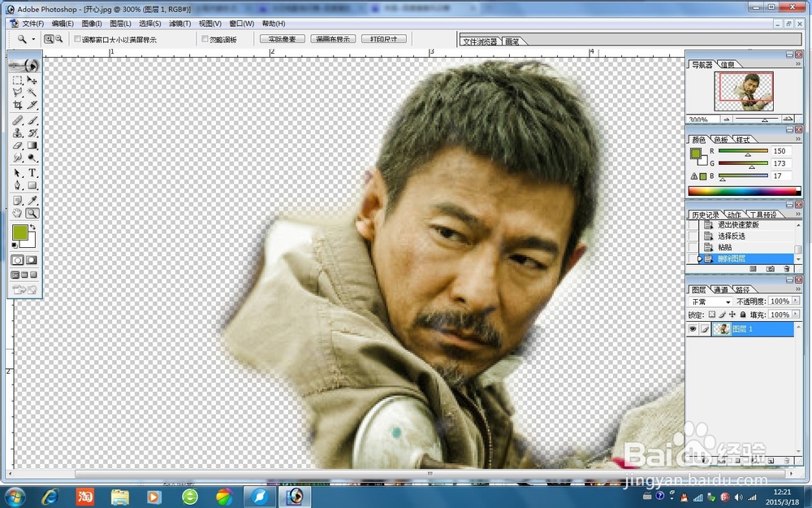This screenshot has width=812, height=508.
Task: Select the Dodge tool
Action: pyautogui.click(x=32, y=158)
